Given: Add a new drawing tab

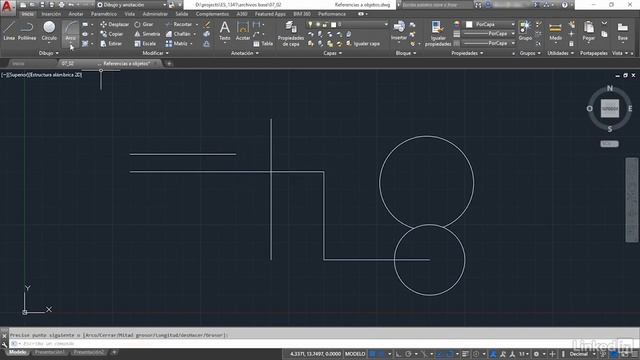Looking at the screenshot, I should [169, 64].
